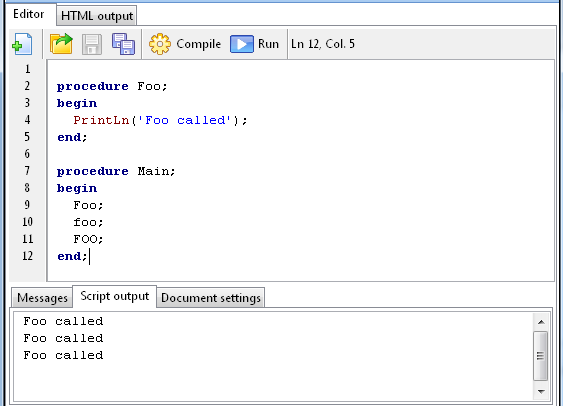Click on 'procedure Foo;' code line
Screen dimensions: 563x406
pyautogui.click(x=112, y=87)
